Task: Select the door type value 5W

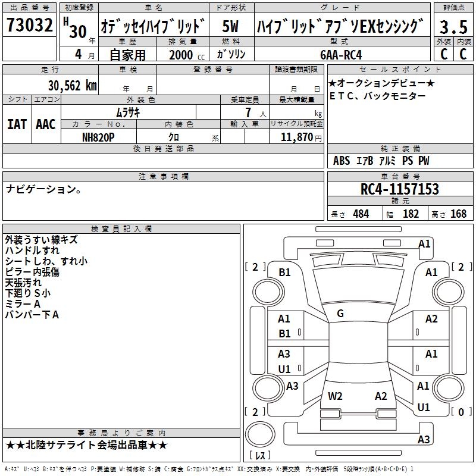Action: pos(230,26)
